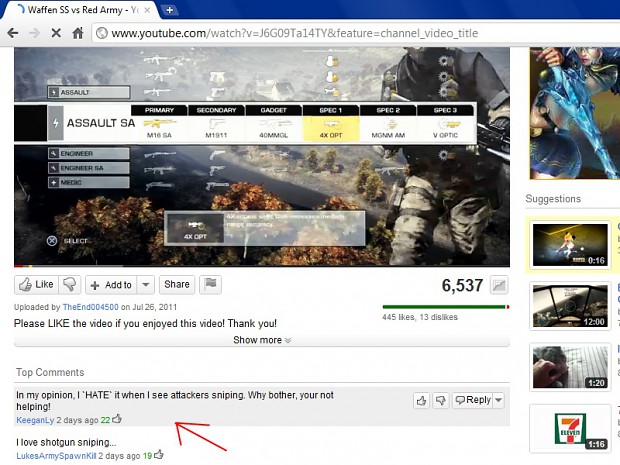Click the SPEC 3 column header in video

pos(445,110)
